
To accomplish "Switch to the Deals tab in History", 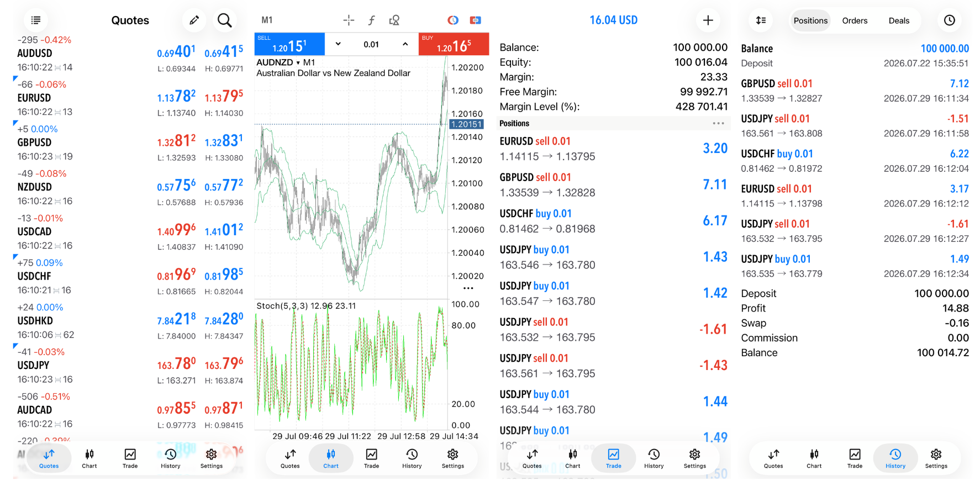I will tap(899, 20).
